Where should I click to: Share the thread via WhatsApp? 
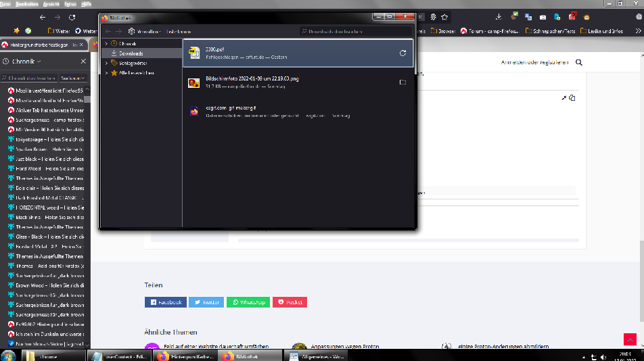[x=248, y=302]
